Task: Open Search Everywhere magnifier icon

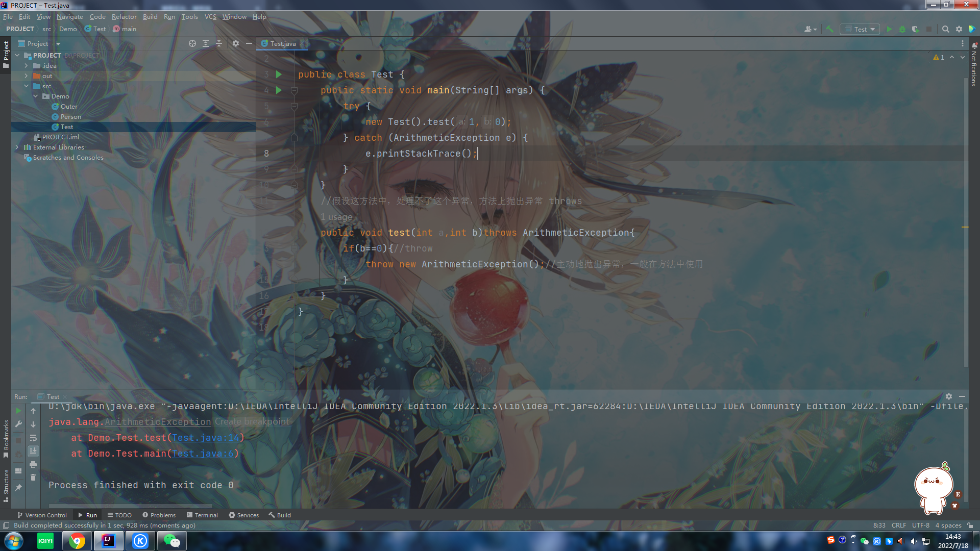Action: pyautogui.click(x=945, y=29)
